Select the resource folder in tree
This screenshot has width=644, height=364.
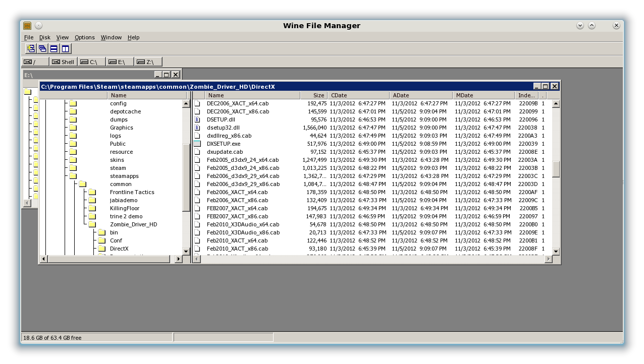coord(121,152)
